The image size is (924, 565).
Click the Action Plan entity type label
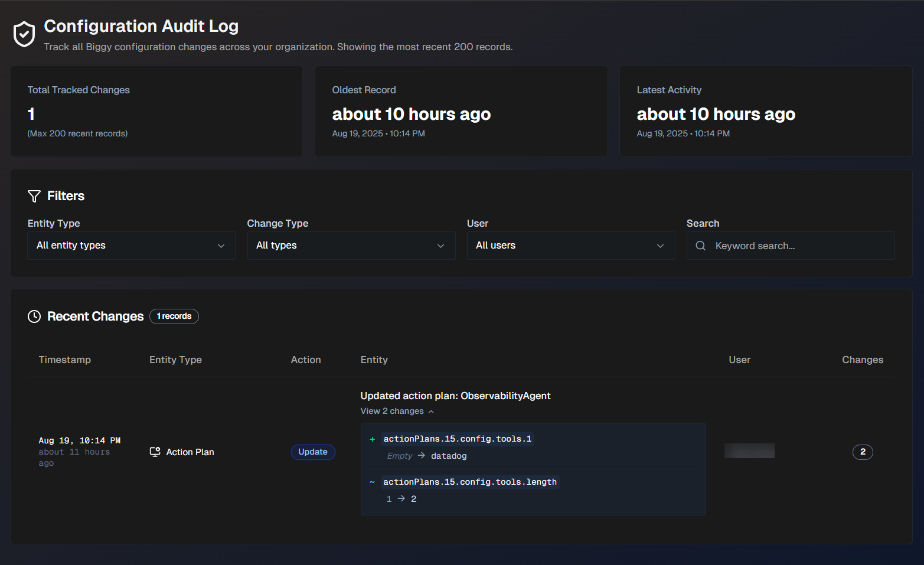[x=190, y=452]
